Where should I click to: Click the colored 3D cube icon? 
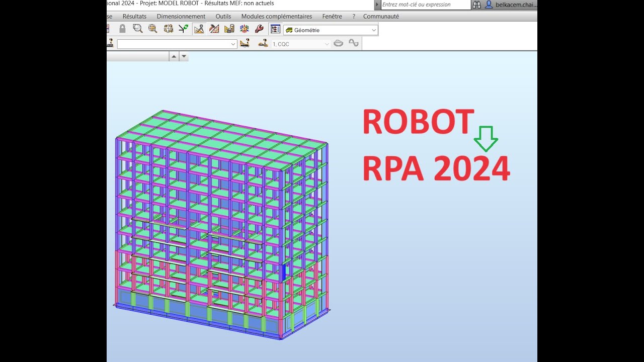245,29
